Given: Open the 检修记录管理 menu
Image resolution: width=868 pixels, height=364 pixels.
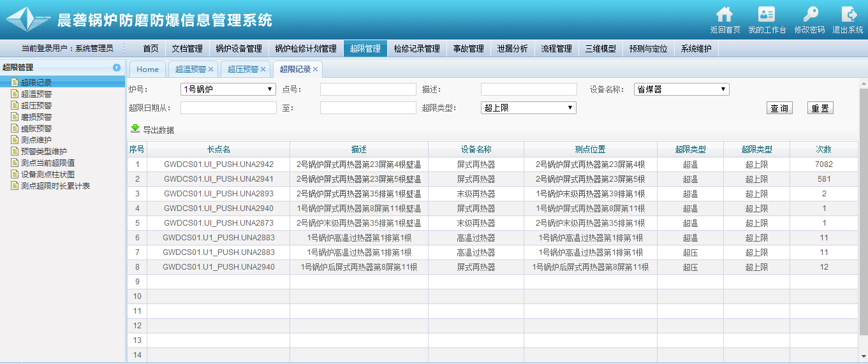Looking at the screenshot, I should click(x=416, y=48).
